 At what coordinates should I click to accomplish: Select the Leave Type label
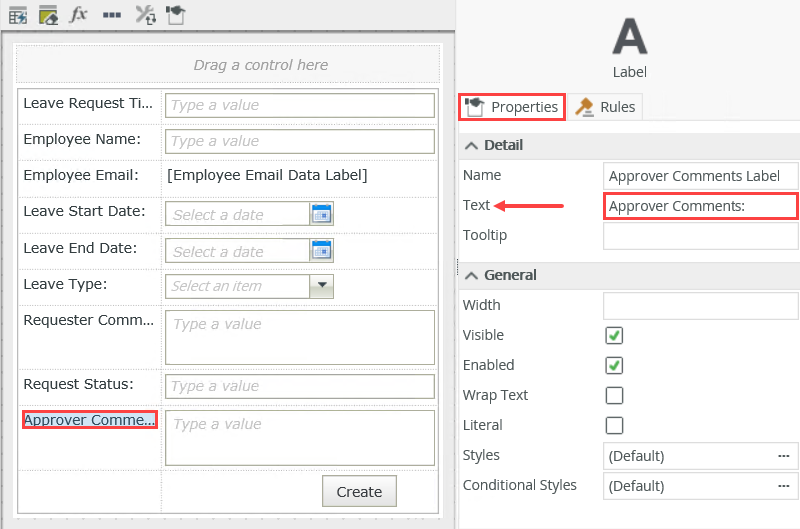coord(65,284)
